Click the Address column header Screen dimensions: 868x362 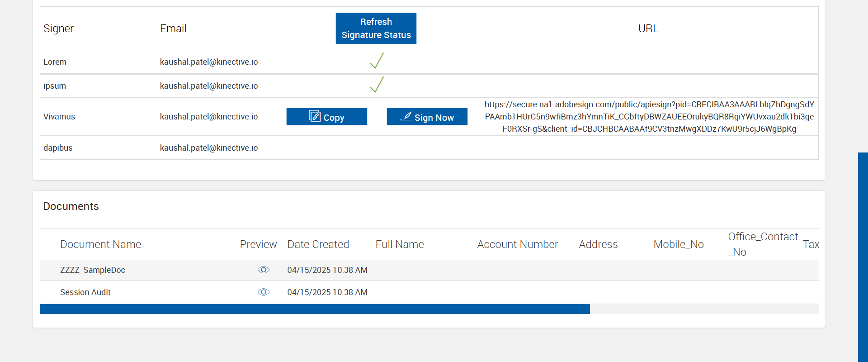pos(598,244)
